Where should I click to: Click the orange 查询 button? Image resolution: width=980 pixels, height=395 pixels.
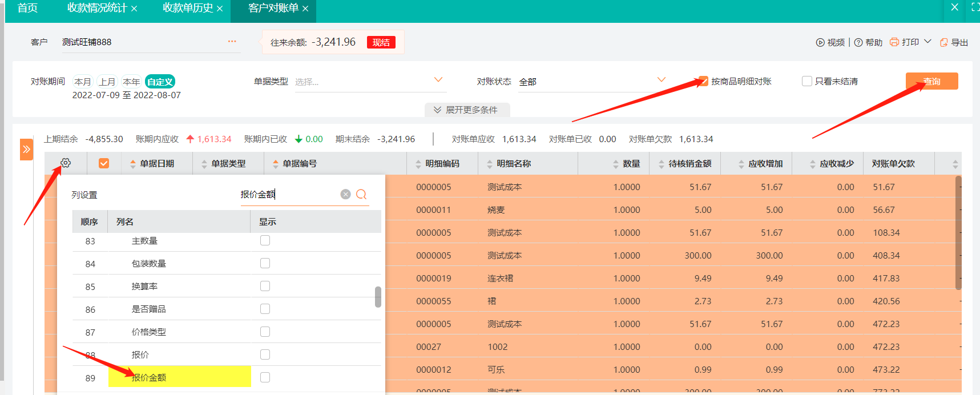point(931,81)
